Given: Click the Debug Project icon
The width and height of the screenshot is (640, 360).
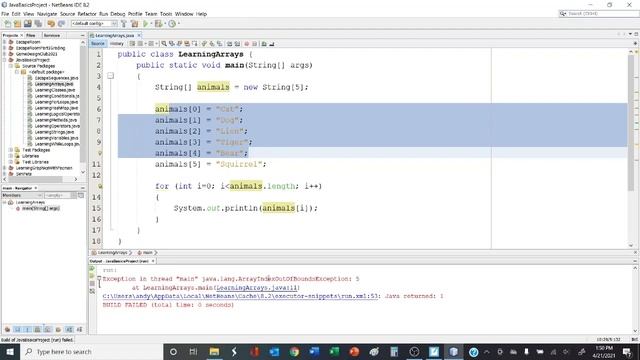Looking at the screenshot, I should [x=158, y=24].
